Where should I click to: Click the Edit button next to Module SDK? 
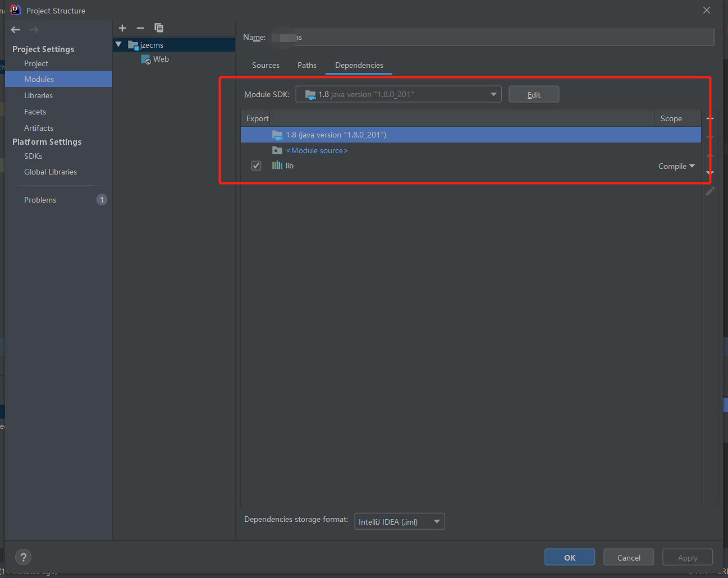pyautogui.click(x=534, y=94)
